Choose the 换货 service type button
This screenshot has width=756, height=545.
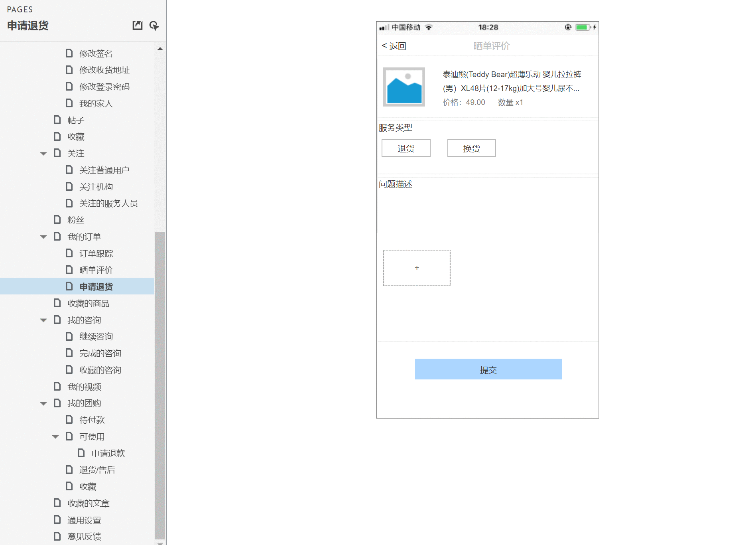471,148
